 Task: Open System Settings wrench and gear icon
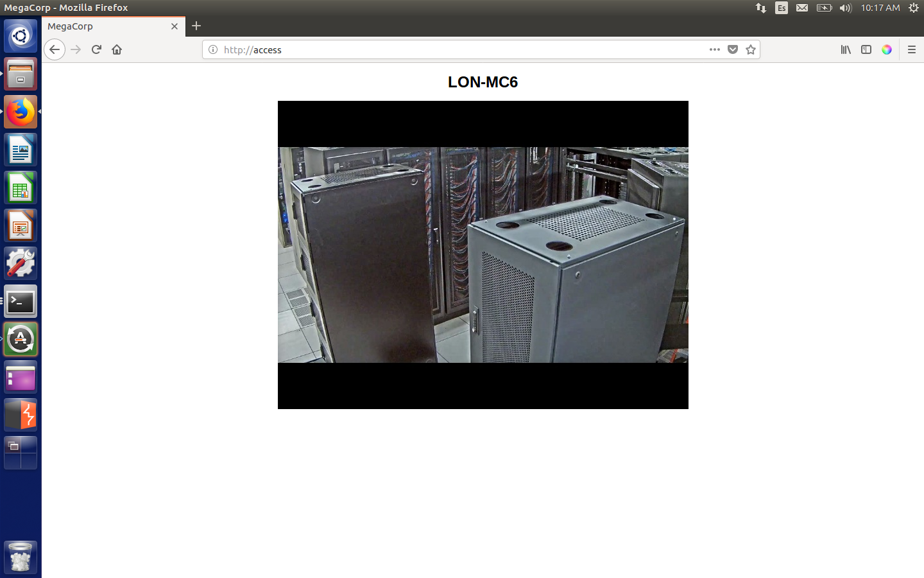click(21, 263)
